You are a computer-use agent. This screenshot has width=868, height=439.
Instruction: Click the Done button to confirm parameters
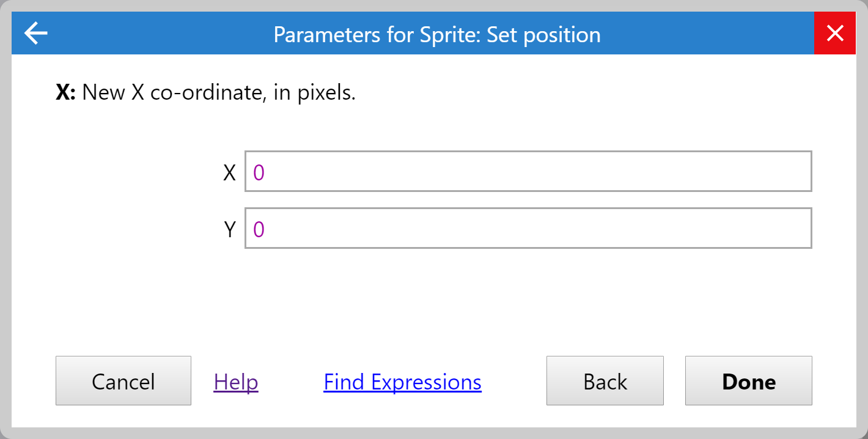click(748, 381)
